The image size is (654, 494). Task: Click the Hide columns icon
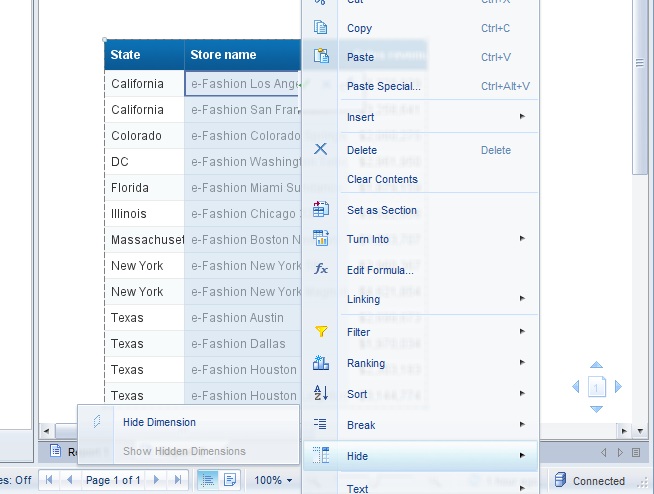[x=321, y=455]
